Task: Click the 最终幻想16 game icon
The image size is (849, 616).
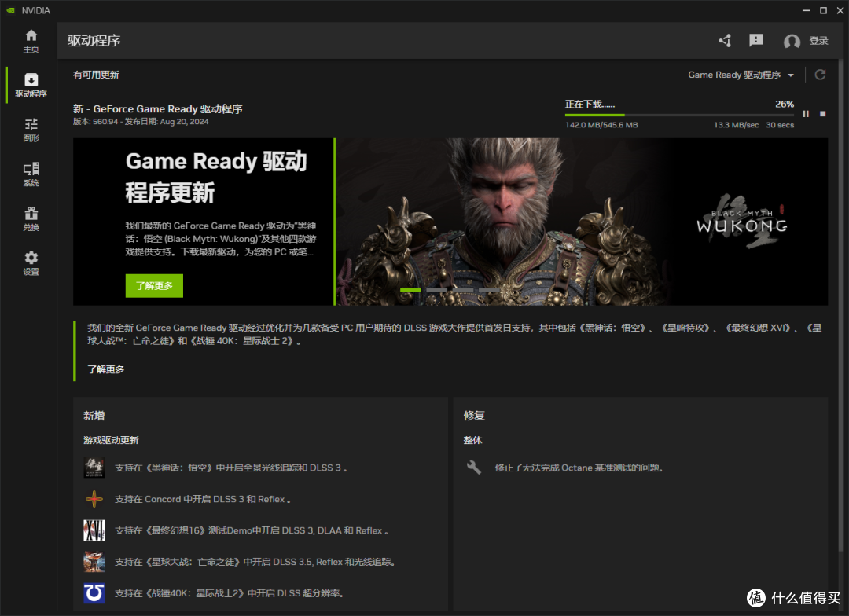Action: point(94,530)
